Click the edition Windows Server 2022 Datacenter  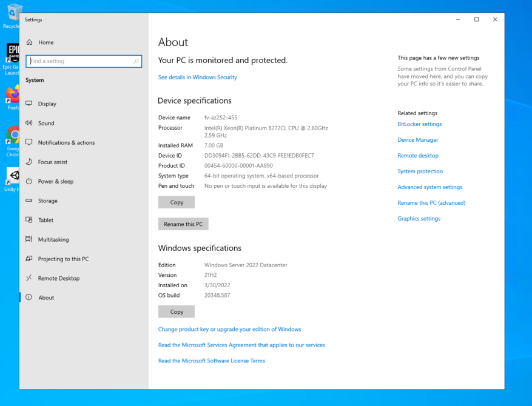(x=246, y=265)
